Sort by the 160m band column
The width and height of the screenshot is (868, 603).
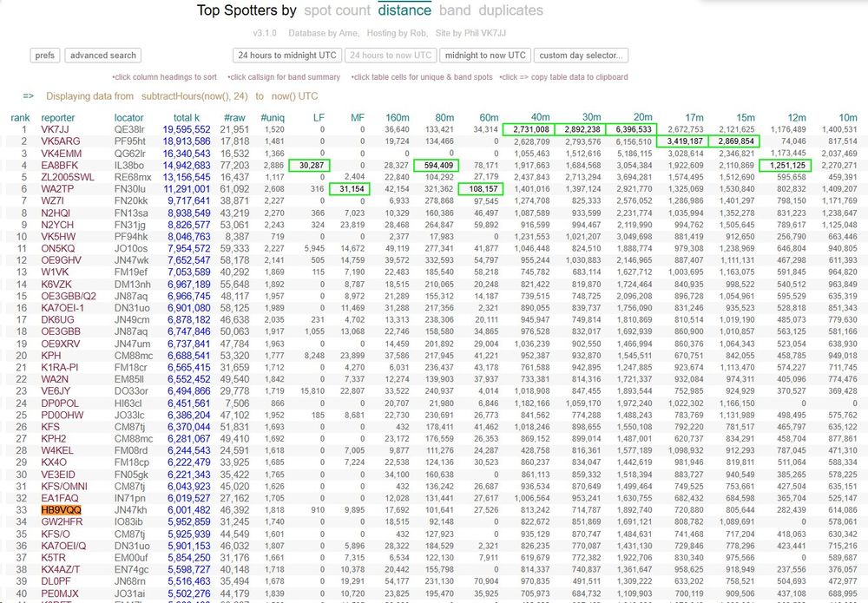[x=398, y=117]
